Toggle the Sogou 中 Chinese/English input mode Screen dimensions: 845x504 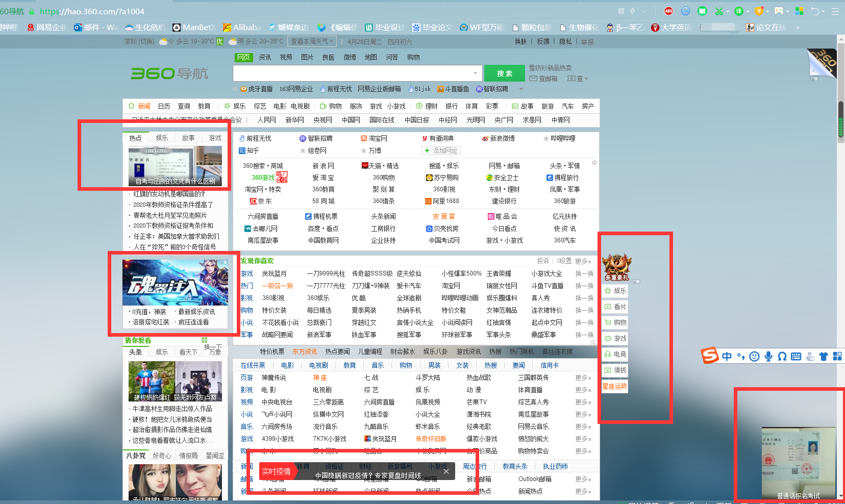point(727,357)
